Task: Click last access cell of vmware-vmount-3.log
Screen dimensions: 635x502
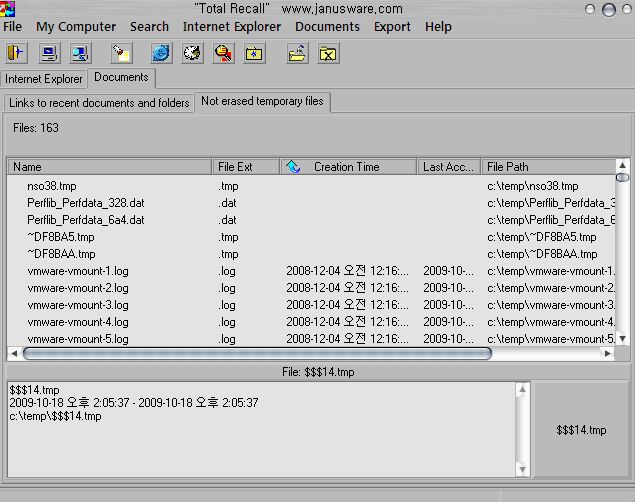Action: [448, 305]
